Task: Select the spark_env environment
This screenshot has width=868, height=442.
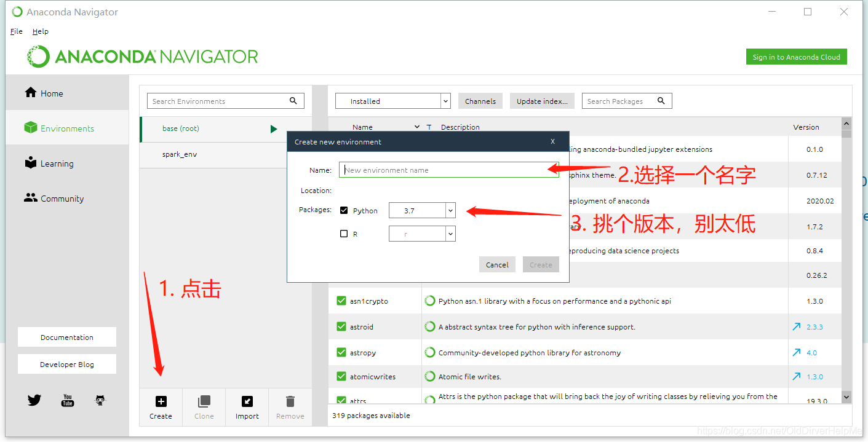Action: click(213, 155)
